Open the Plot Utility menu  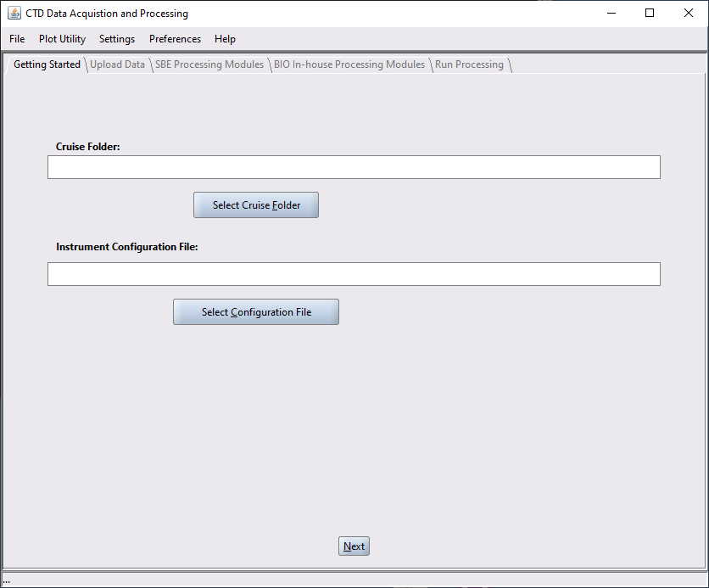[x=62, y=39]
